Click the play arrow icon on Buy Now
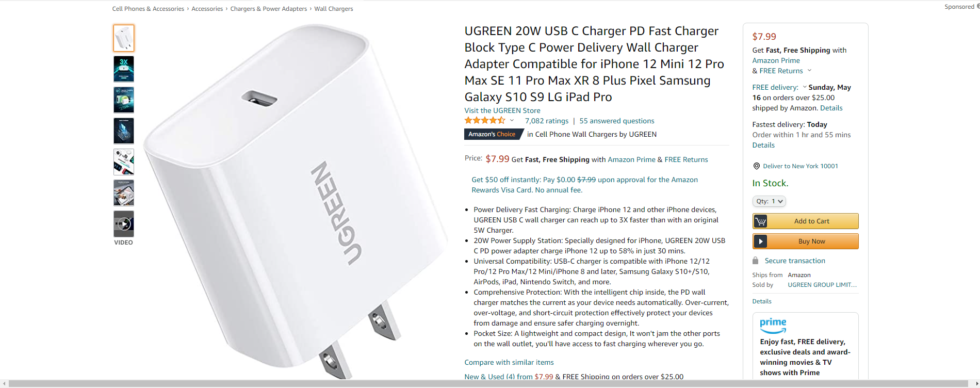 pos(760,241)
